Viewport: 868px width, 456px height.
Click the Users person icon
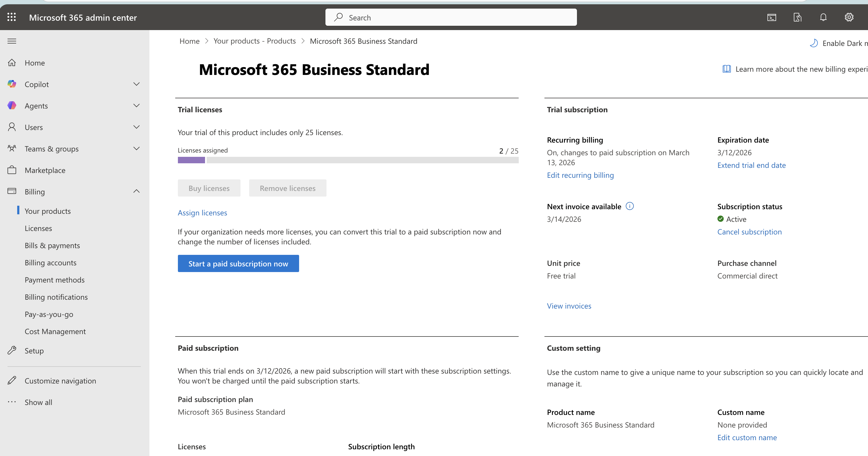pos(12,127)
